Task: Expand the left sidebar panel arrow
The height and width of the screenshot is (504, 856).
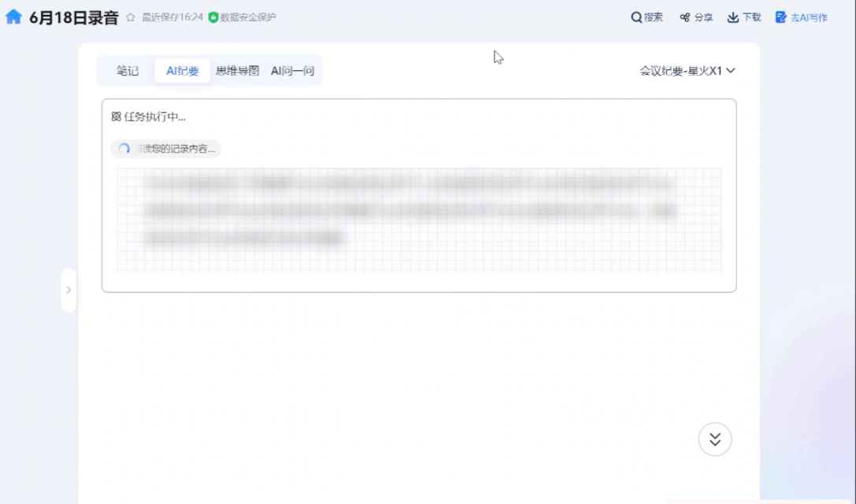Action: (69, 290)
